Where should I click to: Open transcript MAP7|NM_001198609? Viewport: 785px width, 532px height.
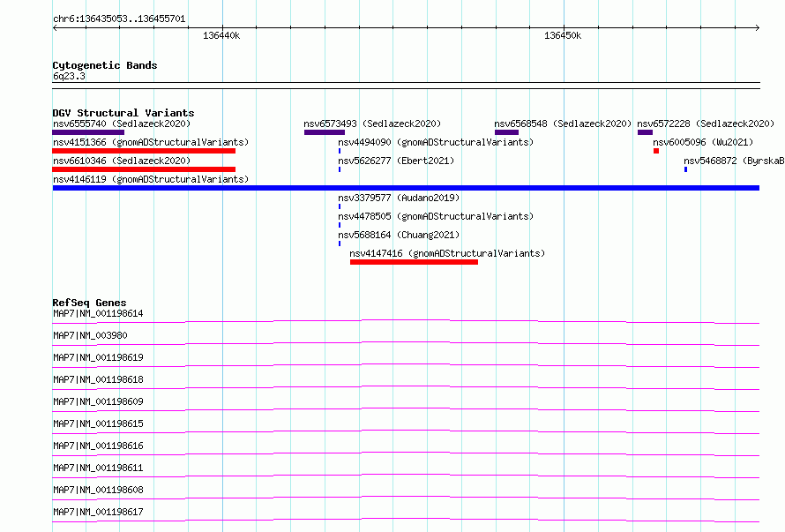point(98,401)
